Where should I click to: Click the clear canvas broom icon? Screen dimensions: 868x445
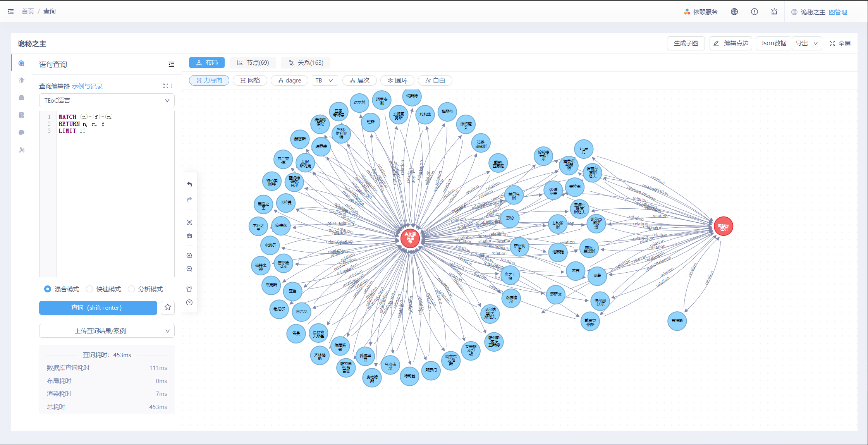pyautogui.click(x=189, y=235)
